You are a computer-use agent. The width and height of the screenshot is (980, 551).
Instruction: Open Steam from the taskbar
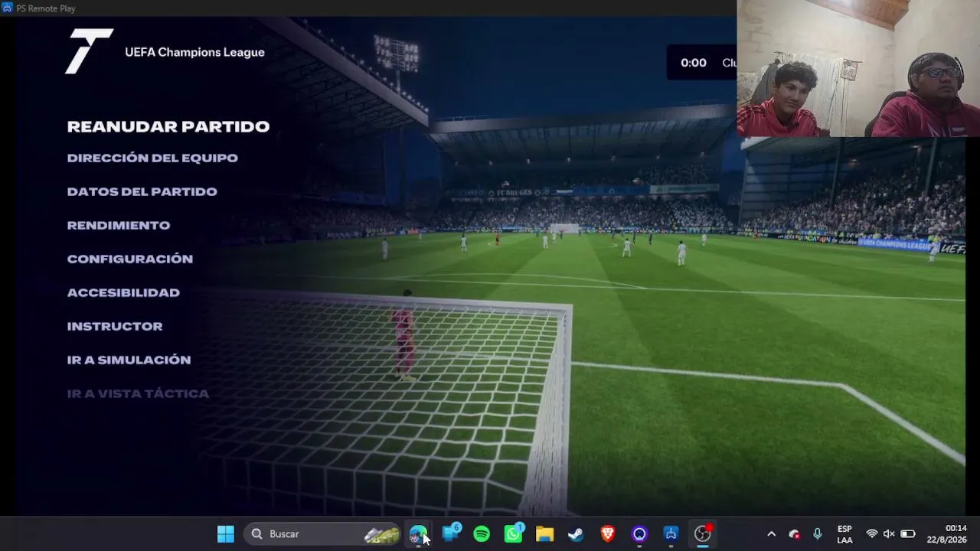pyautogui.click(x=576, y=534)
